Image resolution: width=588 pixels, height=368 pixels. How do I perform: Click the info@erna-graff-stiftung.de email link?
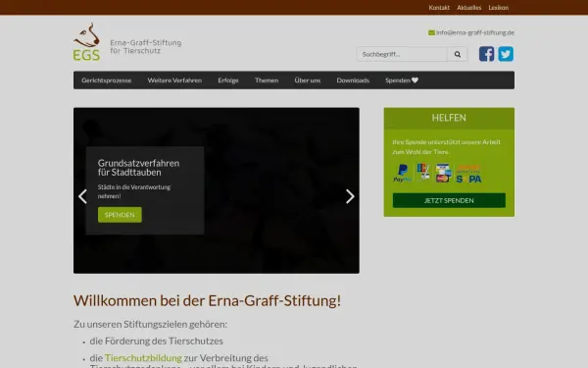click(475, 32)
